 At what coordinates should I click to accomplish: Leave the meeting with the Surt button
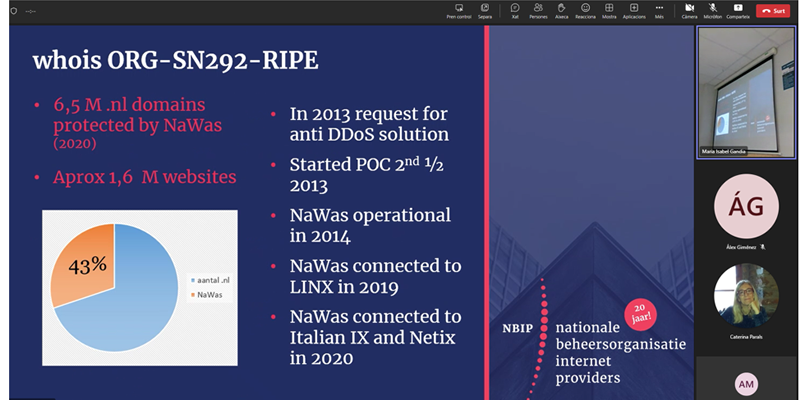point(775,10)
